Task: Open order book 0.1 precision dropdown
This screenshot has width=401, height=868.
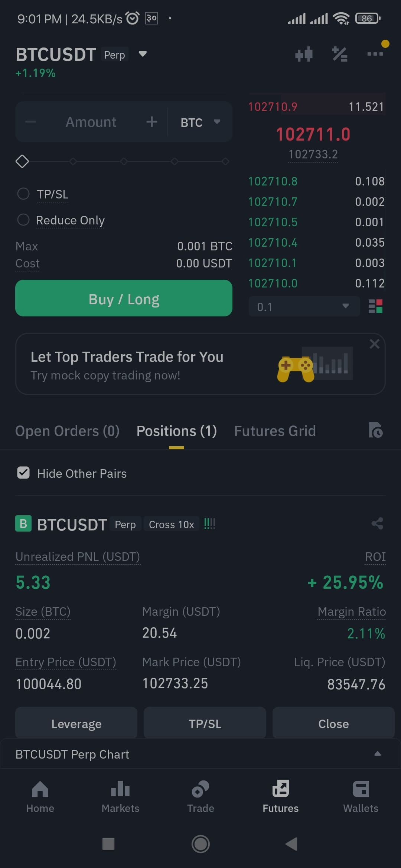Action: tap(304, 306)
